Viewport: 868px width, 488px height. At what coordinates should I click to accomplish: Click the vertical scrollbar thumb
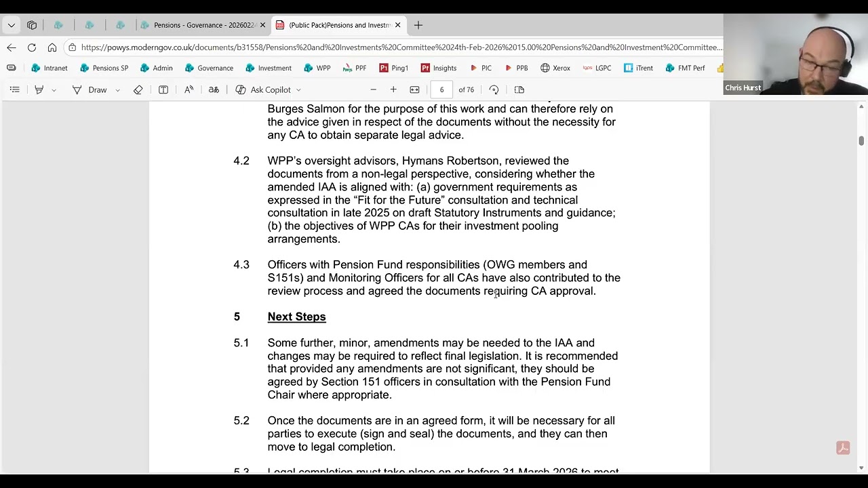pyautogui.click(x=861, y=140)
